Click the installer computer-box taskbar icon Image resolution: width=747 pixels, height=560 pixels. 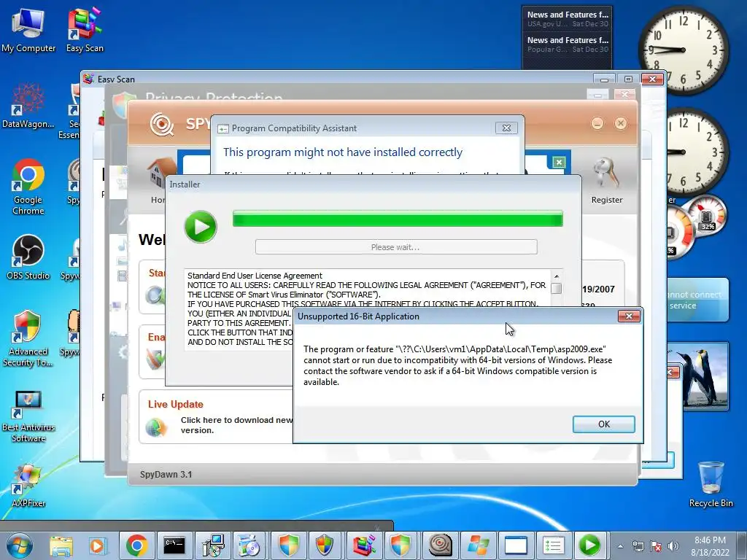click(213, 545)
